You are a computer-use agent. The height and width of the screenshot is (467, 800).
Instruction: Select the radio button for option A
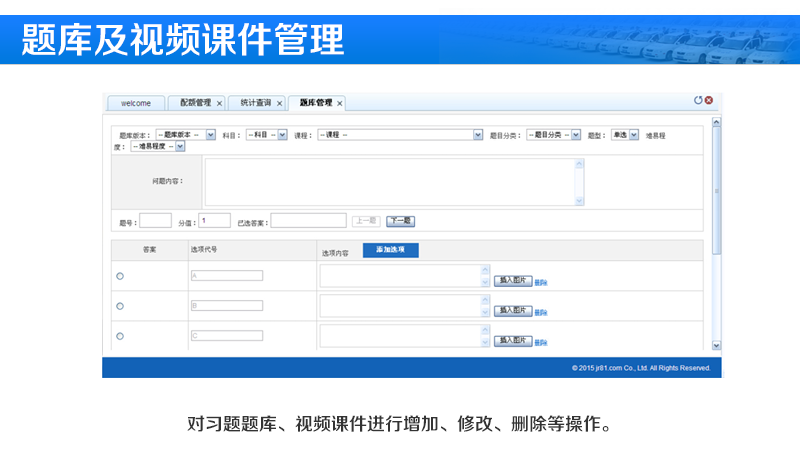click(120, 276)
